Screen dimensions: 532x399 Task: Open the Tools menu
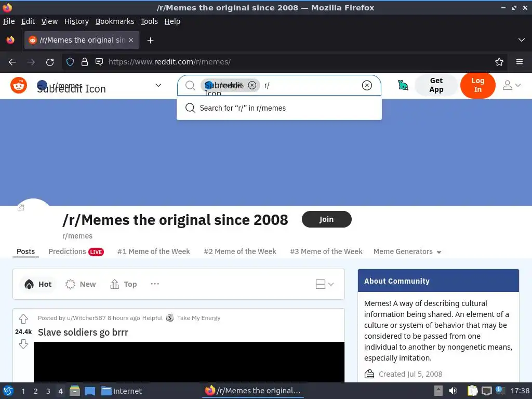(x=149, y=21)
